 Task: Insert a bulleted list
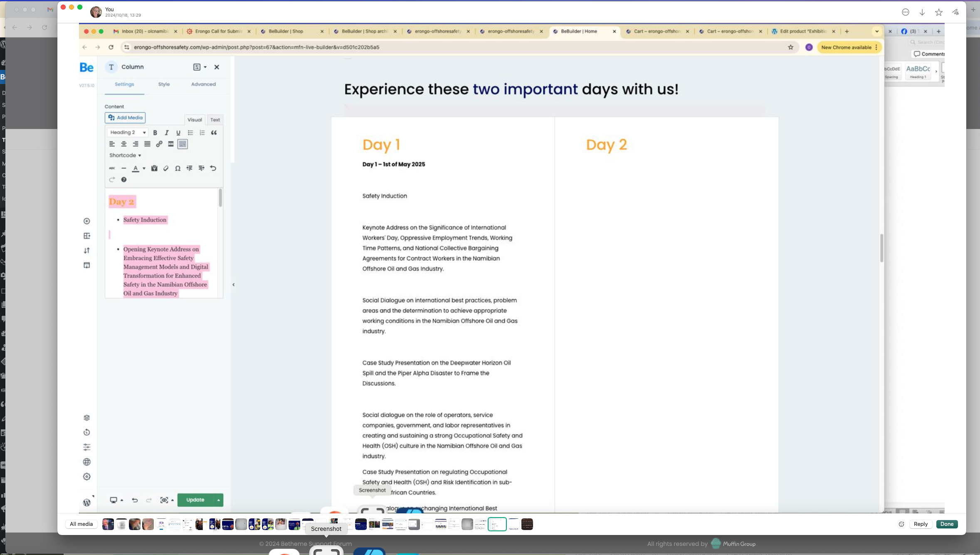pos(190,133)
